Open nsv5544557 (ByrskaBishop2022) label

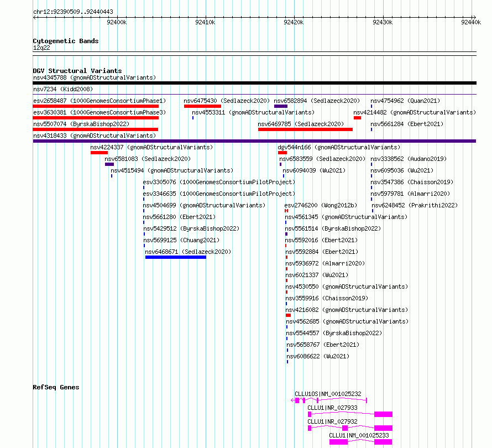[x=334, y=333]
